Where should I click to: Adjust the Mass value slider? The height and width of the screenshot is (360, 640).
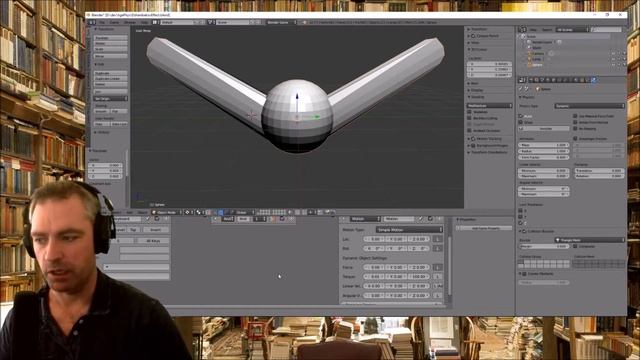click(543, 145)
